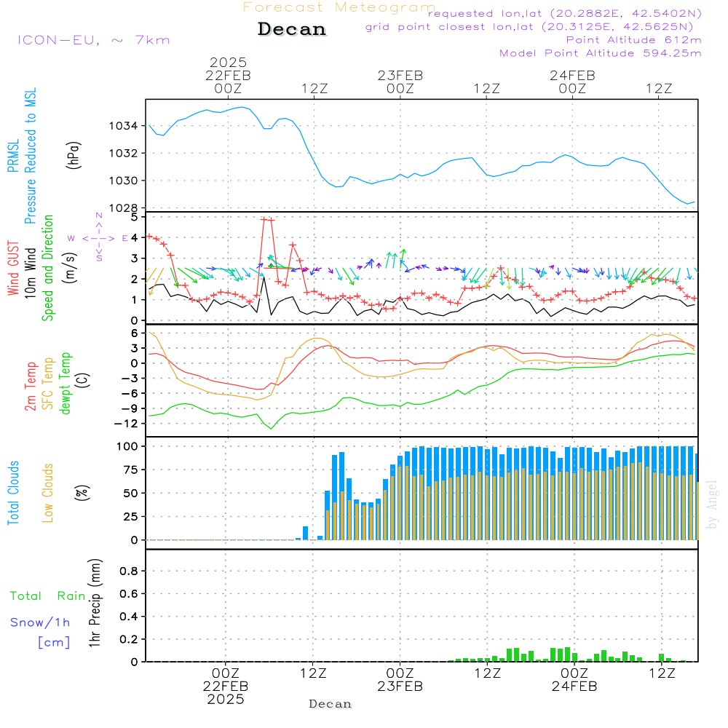The height and width of the screenshot is (728, 728).
Task: Click the '1028' pressure axis value
Action: tap(123, 208)
